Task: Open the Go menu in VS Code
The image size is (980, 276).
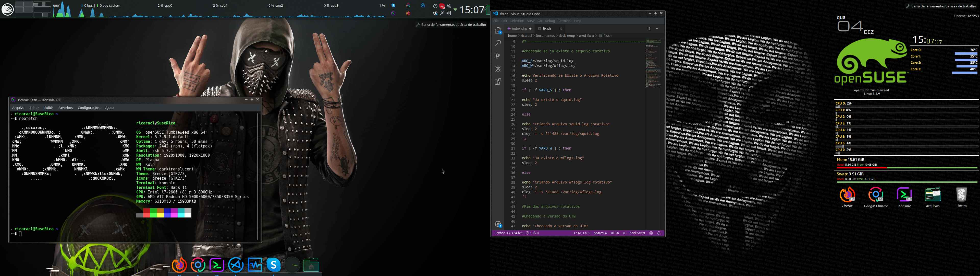Action: pyautogui.click(x=540, y=21)
